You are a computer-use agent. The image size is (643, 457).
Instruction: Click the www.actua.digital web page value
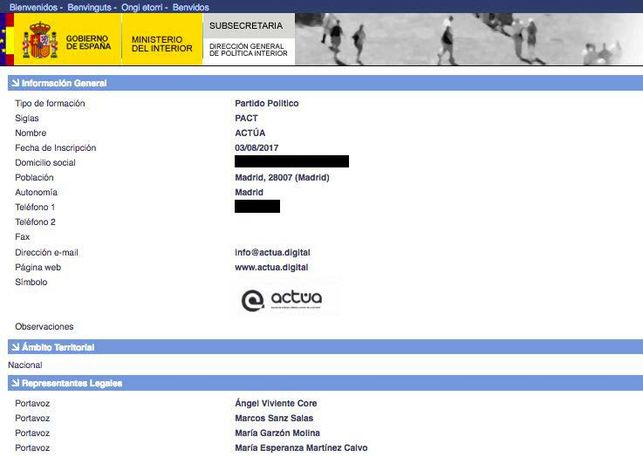(x=271, y=267)
